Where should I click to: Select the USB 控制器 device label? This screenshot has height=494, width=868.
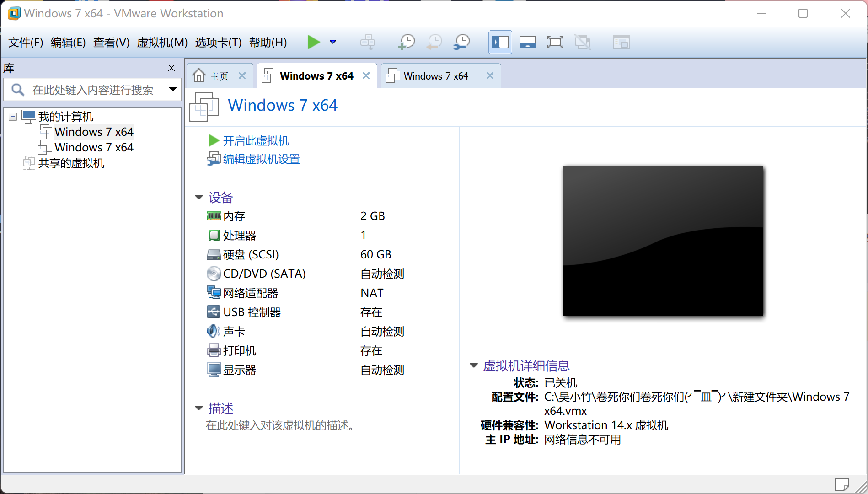pyautogui.click(x=252, y=312)
